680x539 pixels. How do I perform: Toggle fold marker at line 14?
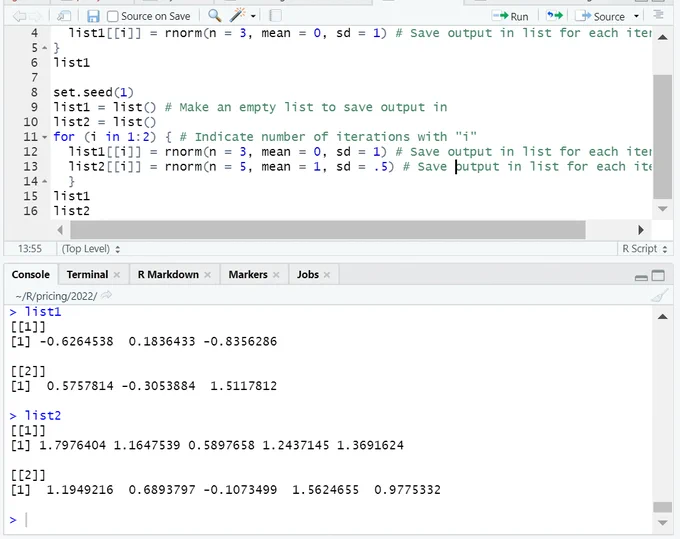[x=44, y=182]
